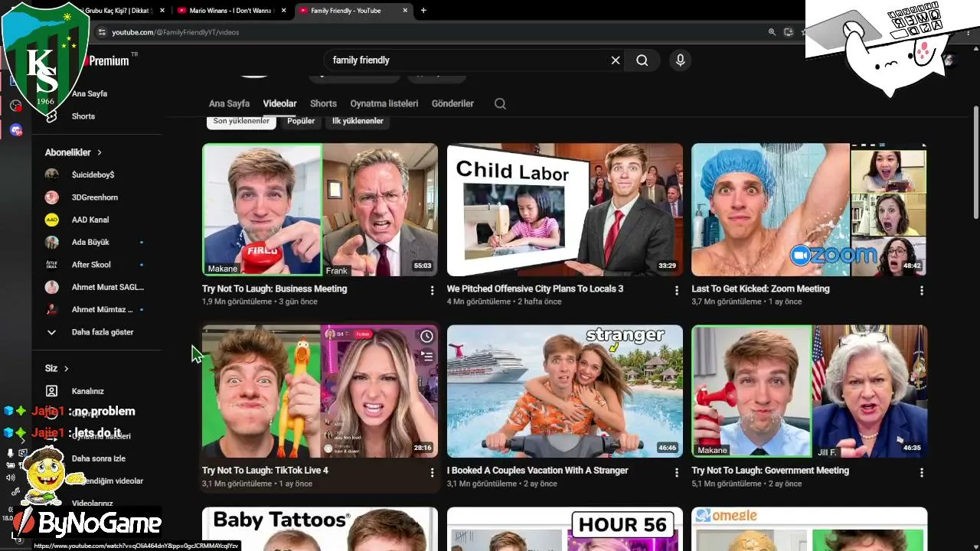Viewport: 980px width, 551px height.
Task: Play the Zoom Meeting video thumbnail
Action: [x=809, y=210]
